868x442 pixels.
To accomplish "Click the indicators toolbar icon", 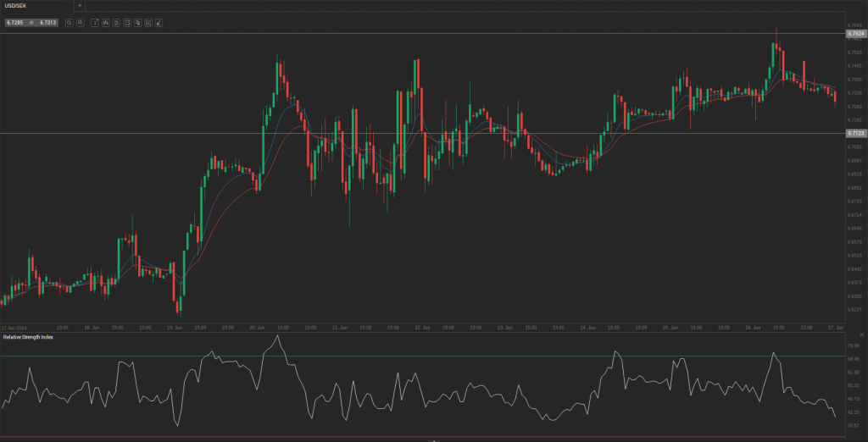I will pos(116,23).
